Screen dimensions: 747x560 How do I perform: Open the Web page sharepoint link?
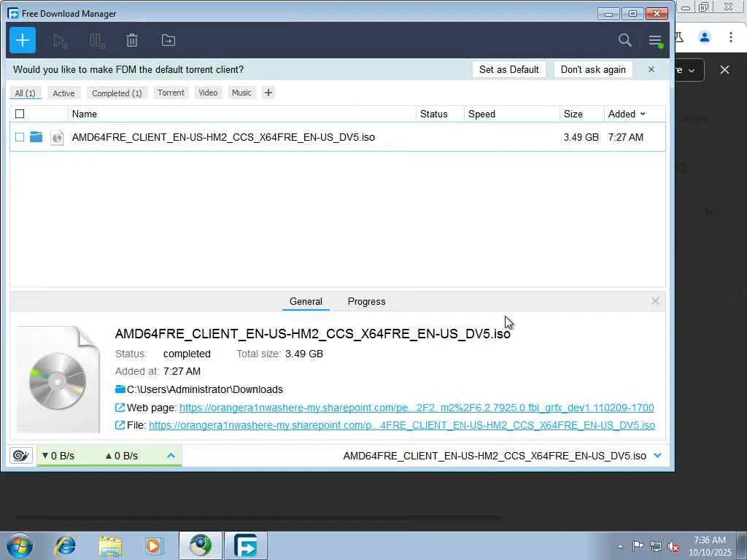click(417, 408)
